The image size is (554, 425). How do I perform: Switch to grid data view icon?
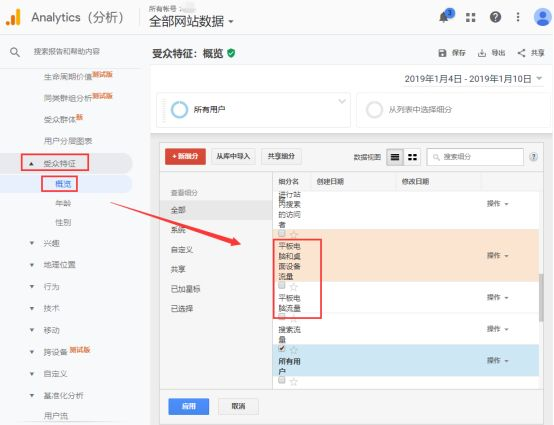tap(412, 157)
